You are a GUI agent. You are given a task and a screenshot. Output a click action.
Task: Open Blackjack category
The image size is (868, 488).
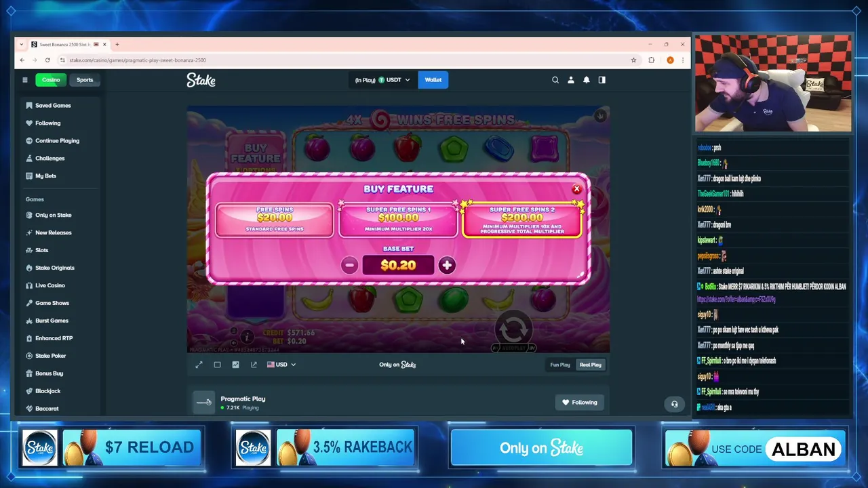[x=47, y=391]
